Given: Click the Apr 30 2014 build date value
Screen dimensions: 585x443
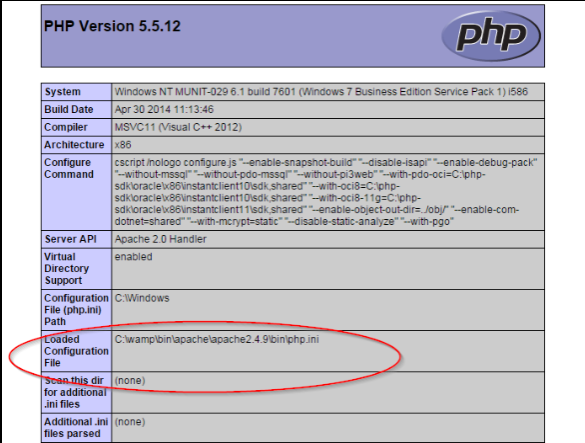Looking at the screenshot, I should pyautogui.click(x=164, y=109).
